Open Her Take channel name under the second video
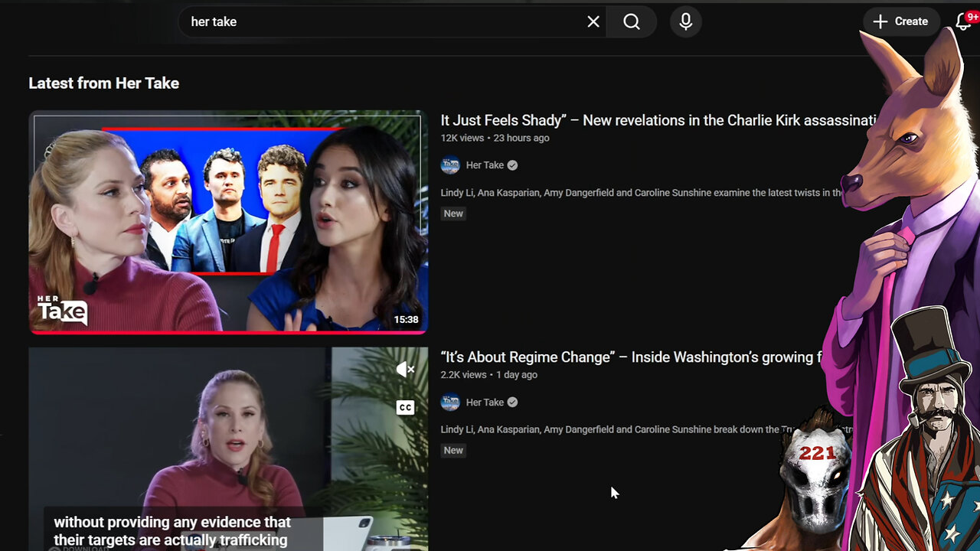 (x=485, y=403)
